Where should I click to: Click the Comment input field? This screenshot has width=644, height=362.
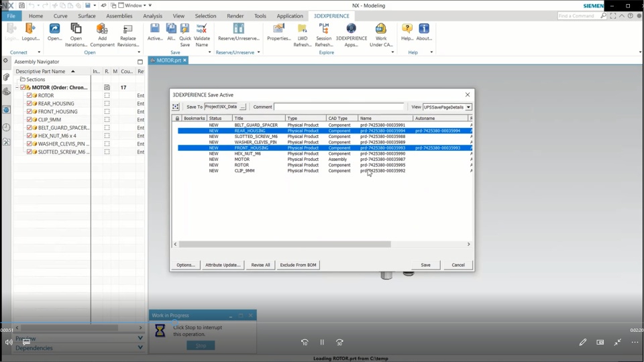point(339,107)
